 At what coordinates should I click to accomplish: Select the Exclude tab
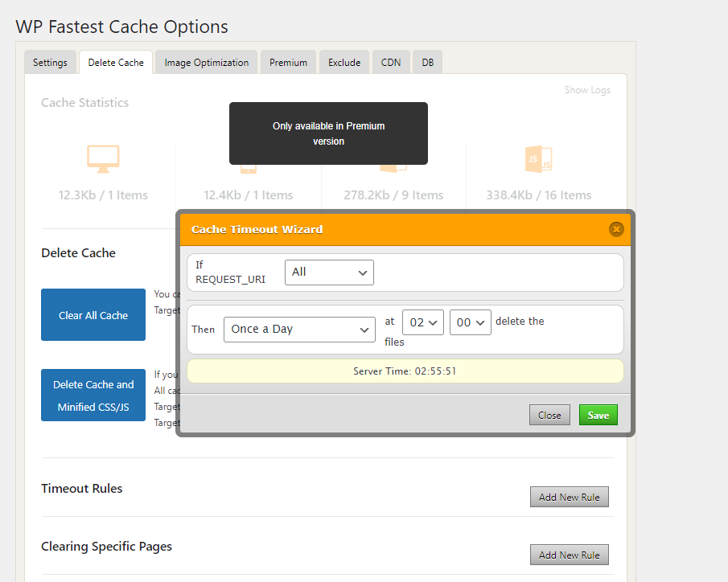coord(344,63)
